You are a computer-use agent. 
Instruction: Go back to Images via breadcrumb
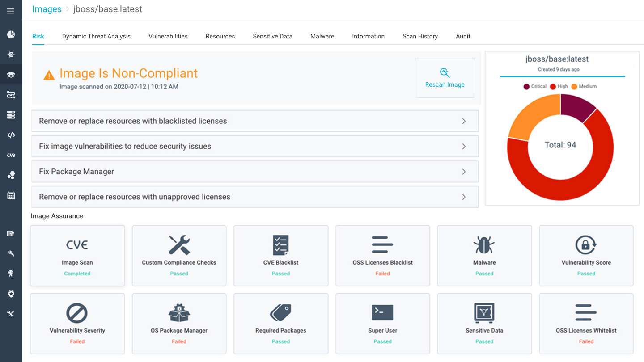(x=47, y=9)
